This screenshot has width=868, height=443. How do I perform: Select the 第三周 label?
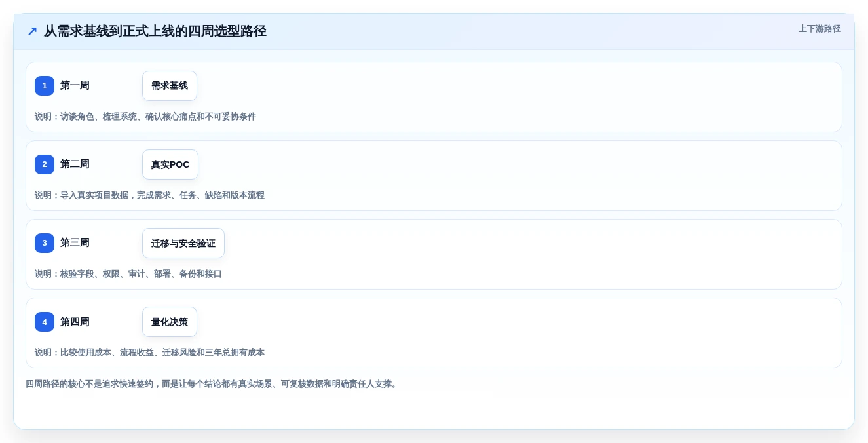point(75,242)
